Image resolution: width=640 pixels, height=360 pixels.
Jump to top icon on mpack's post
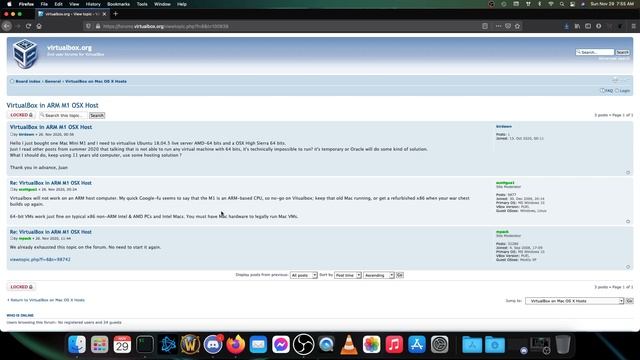coord(628,267)
